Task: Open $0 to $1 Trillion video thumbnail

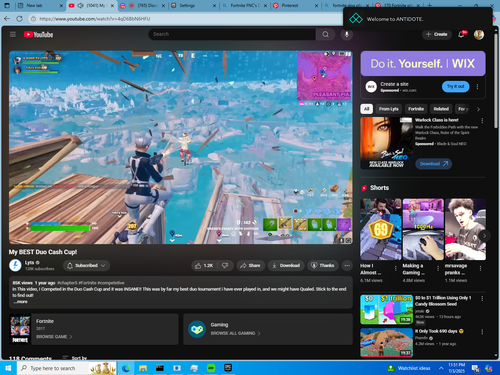Action: pos(386,310)
